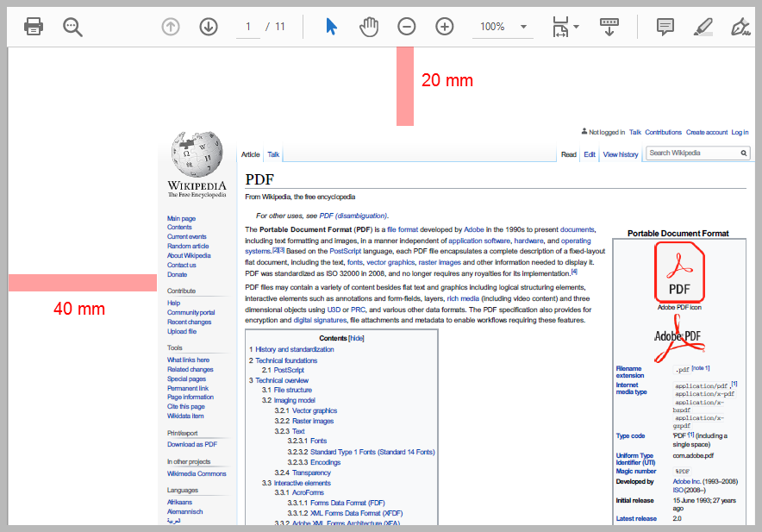Jump to the Transparency section 3.2.4

coord(311,473)
